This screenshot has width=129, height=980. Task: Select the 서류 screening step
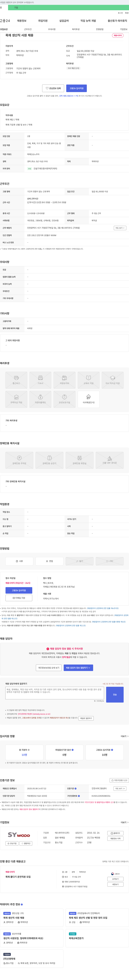[19, 561]
